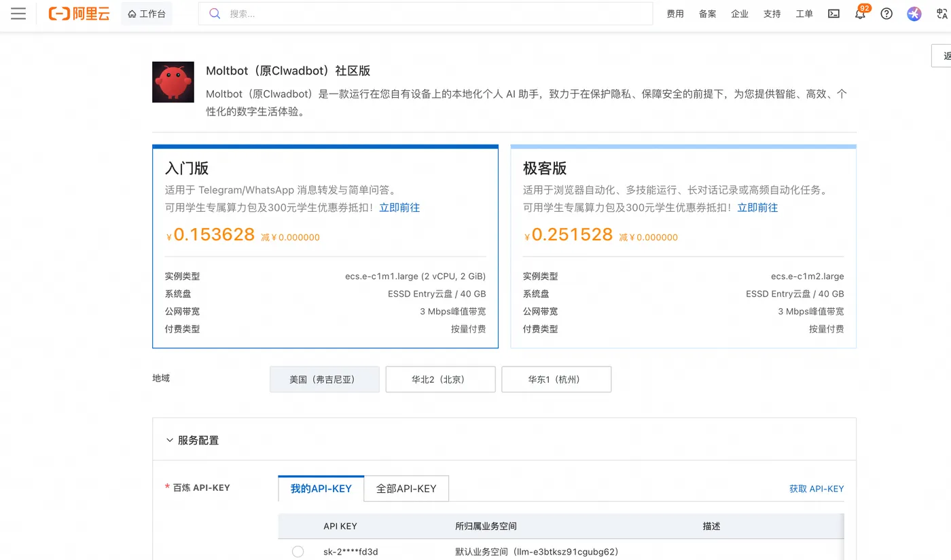This screenshot has height=560, width=951.
Task: Open the 支持 menu
Action: (772, 14)
